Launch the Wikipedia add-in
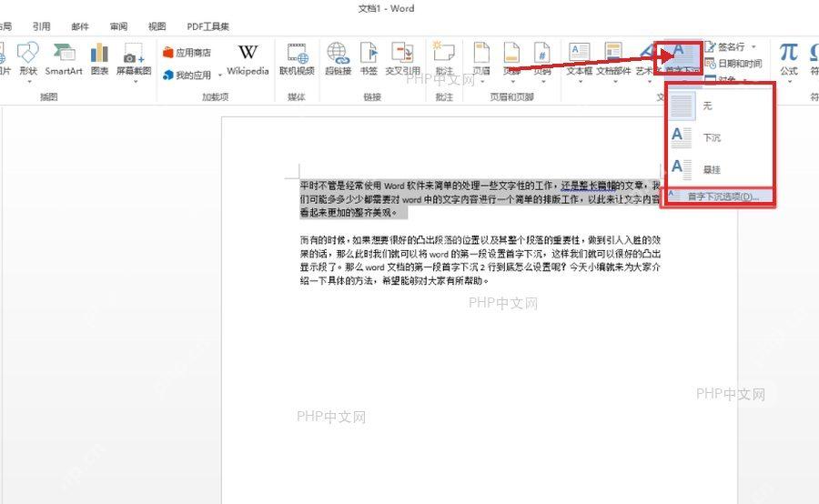The image size is (819, 504). [248, 60]
